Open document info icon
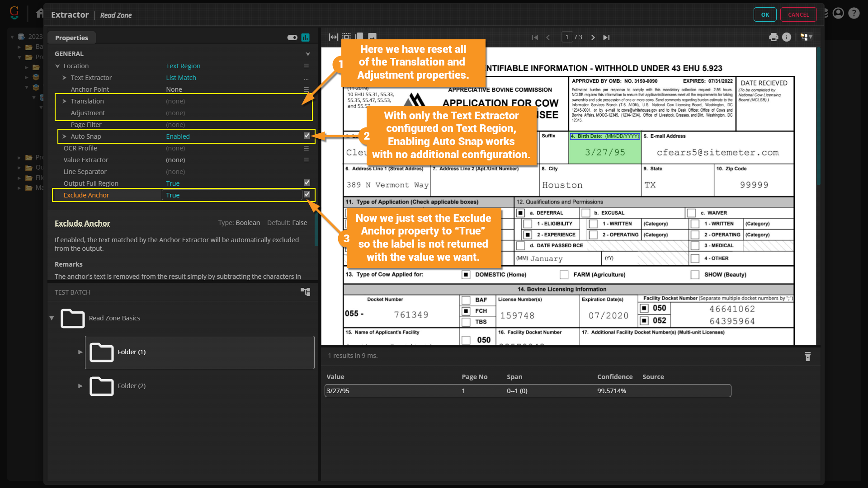This screenshot has width=868, height=488. click(787, 37)
